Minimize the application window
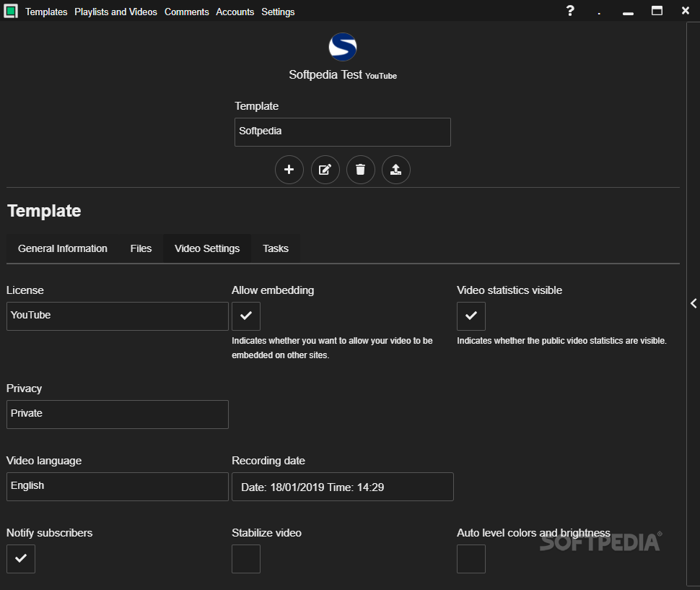 [x=628, y=14]
